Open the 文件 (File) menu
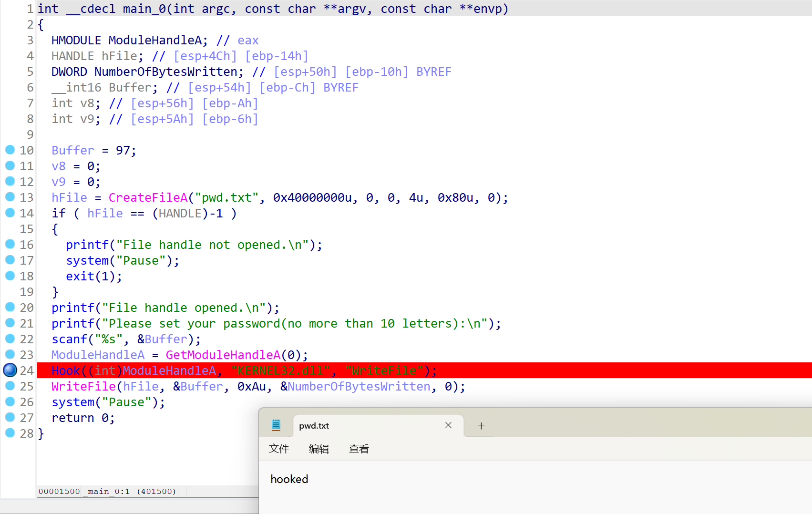 279,449
